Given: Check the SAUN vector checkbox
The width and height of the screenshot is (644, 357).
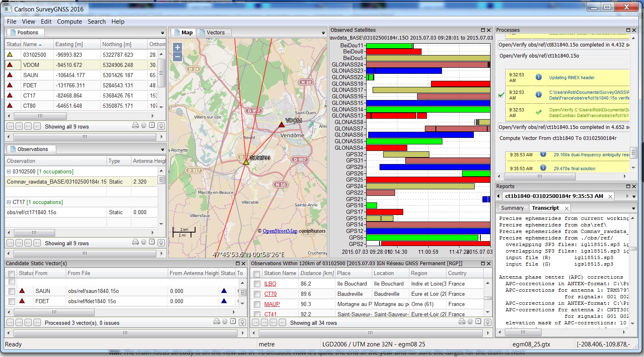Looking at the screenshot, I should 11,291.
